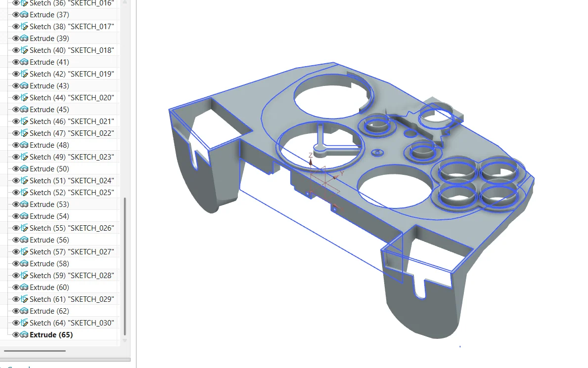Click the extrude icon beside Extrude (62)
The width and height of the screenshot is (588, 368).
[x=24, y=311]
